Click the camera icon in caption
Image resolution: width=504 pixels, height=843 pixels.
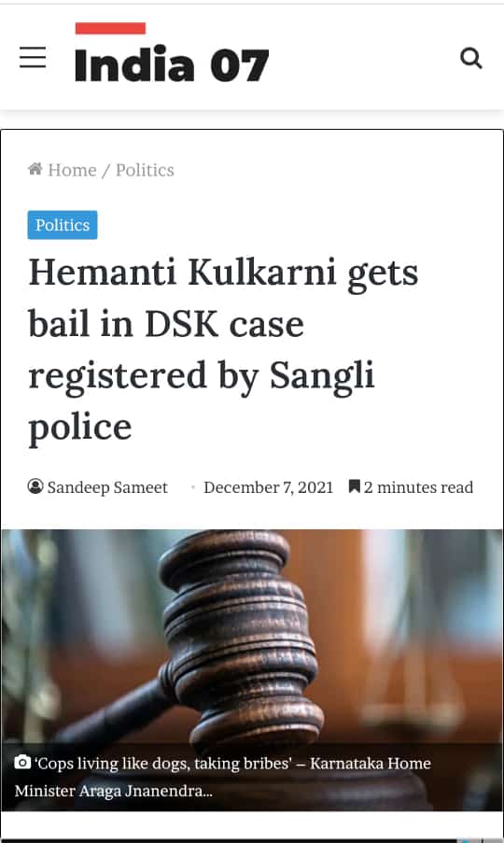(22, 763)
